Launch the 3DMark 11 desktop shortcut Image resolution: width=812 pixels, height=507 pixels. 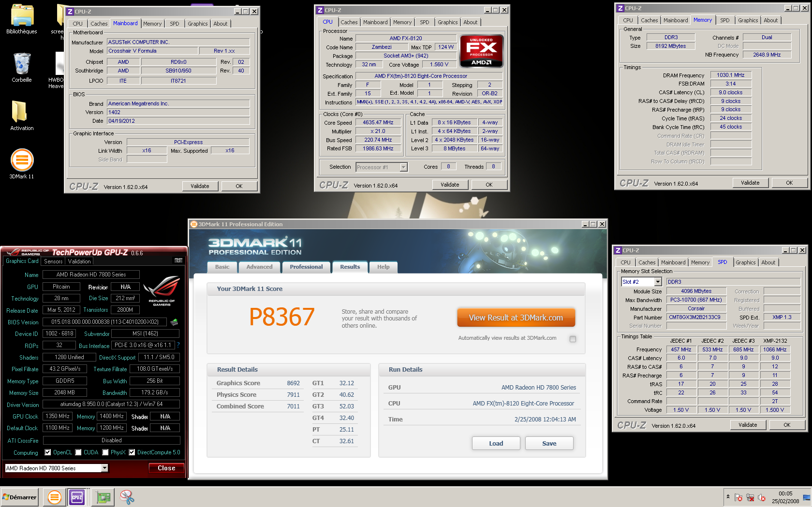22,163
